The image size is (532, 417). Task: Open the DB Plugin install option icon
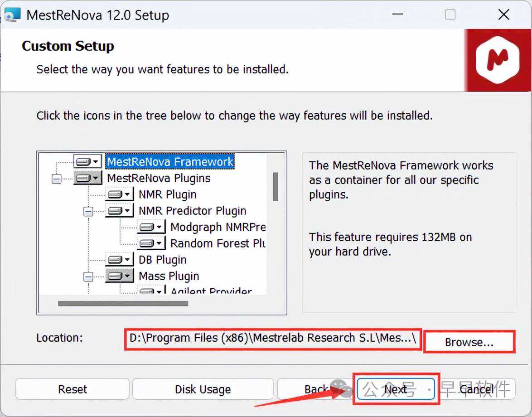click(119, 260)
